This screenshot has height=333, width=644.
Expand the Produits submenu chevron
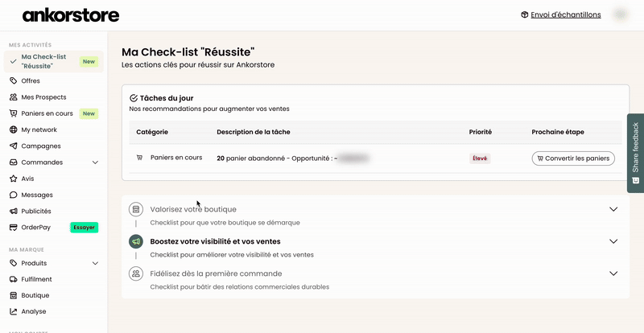[x=95, y=263]
